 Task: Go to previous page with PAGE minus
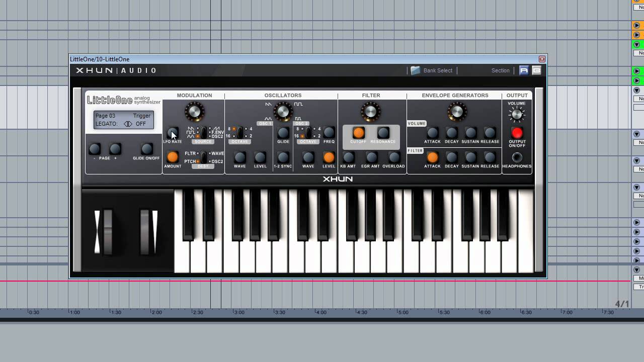tap(95, 149)
